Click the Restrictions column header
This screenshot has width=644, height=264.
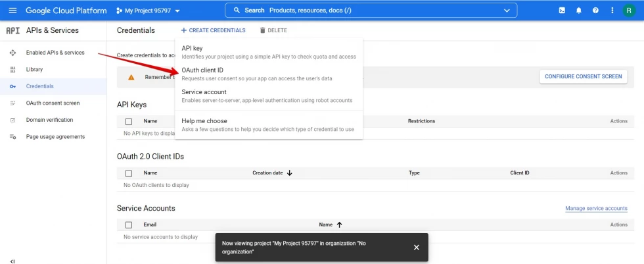[x=421, y=121]
